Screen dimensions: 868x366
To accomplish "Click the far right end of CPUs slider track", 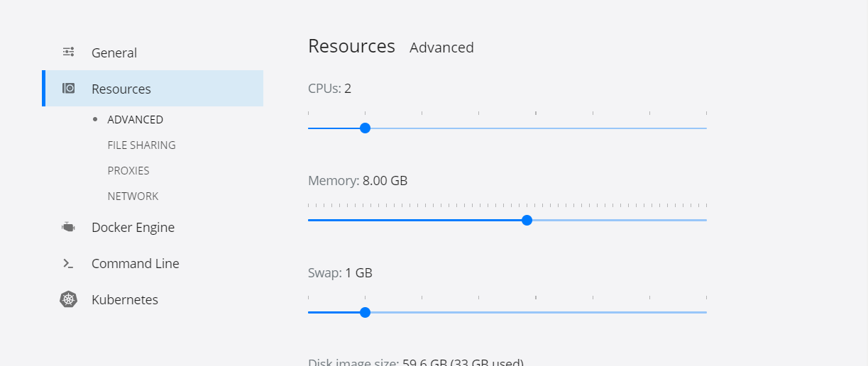I will (705, 128).
